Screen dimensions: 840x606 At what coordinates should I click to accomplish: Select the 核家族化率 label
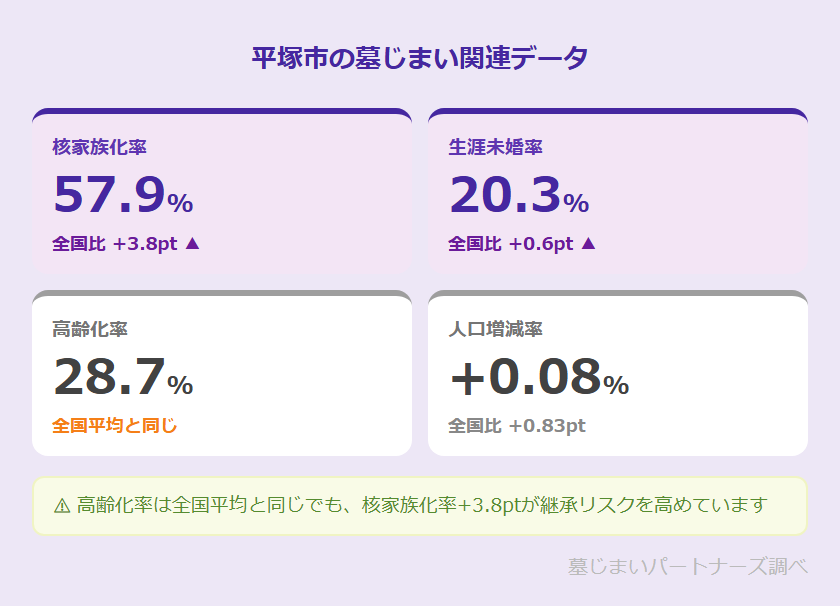[x=100, y=147]
